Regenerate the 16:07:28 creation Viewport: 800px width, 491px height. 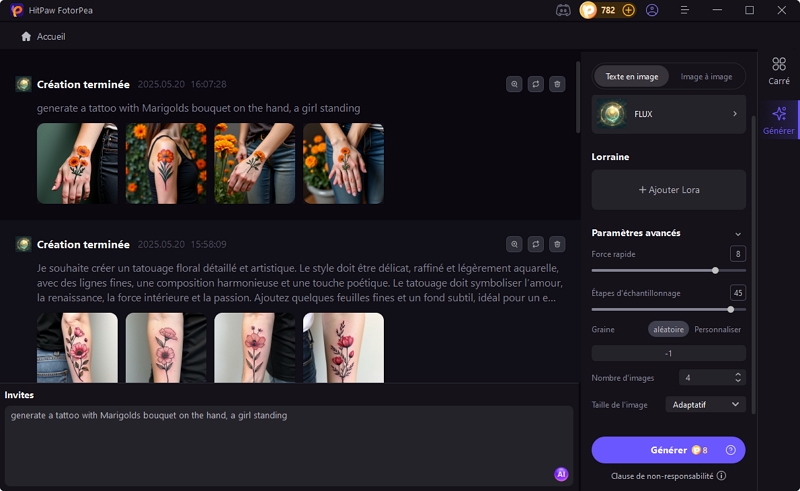coord(536,84)
